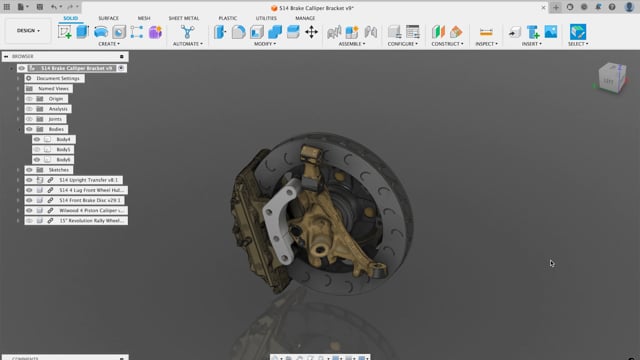Start a new sketch with Create Sketch
Image resolution: width=640 pixels, height=360 pixels.
coord(64,32)
